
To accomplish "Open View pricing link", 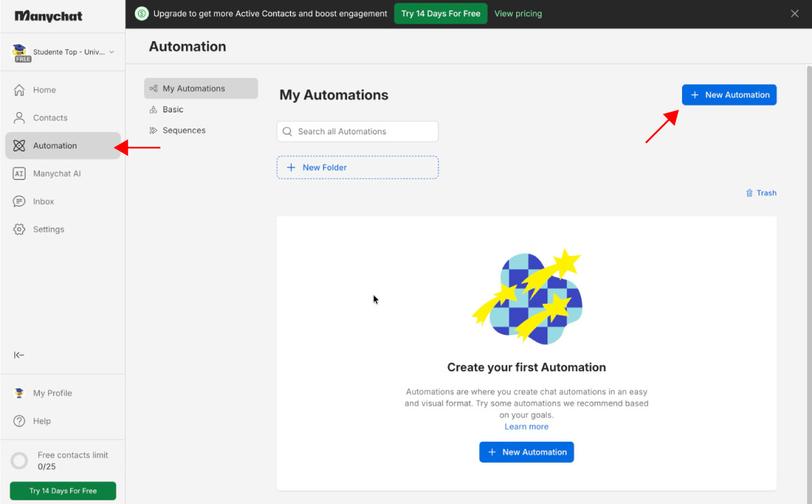I will point(518,14).
